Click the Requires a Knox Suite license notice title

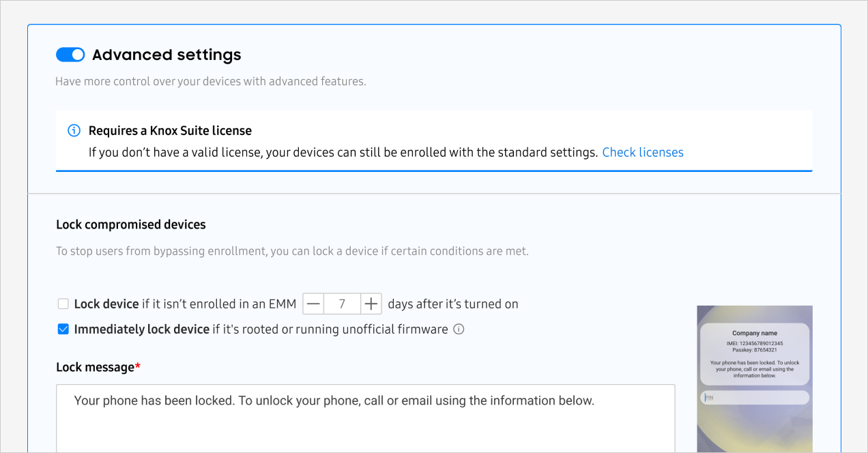click(170, 130)
